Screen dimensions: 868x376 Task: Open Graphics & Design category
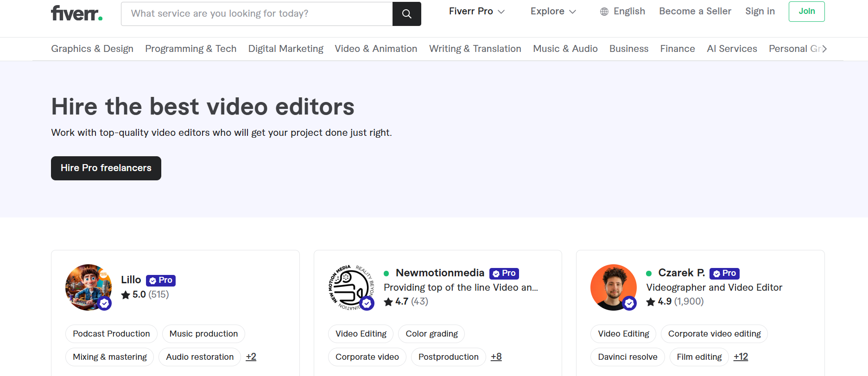point(92,49)
